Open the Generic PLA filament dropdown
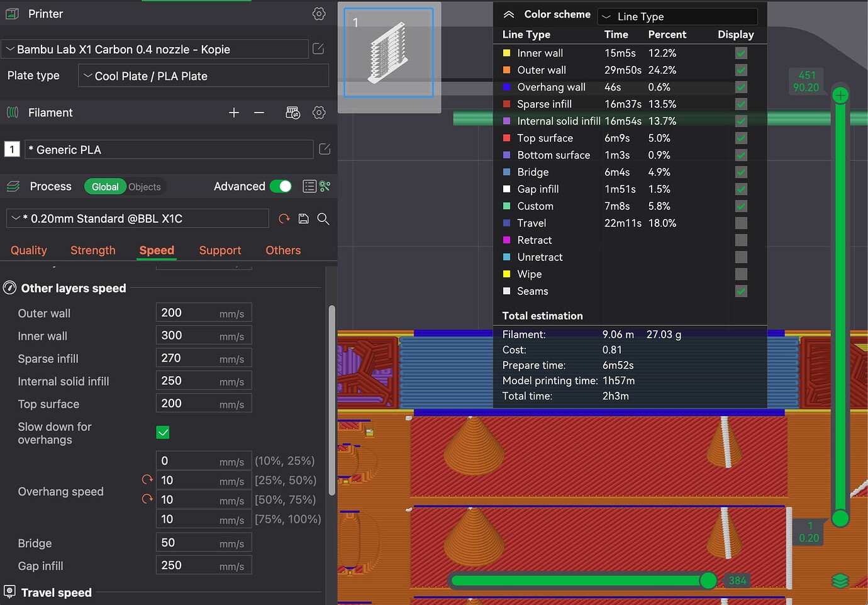This screenshot has height=605, width=868. (169, 150)
